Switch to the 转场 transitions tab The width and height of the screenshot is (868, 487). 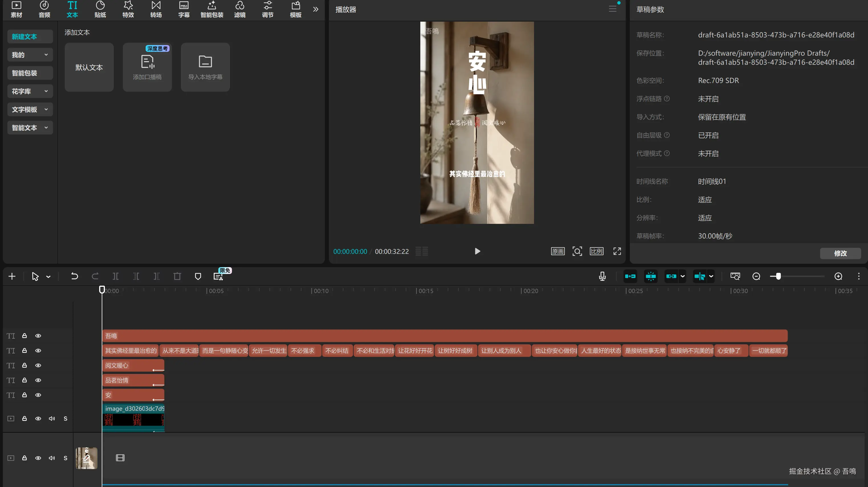click(156, 9)
